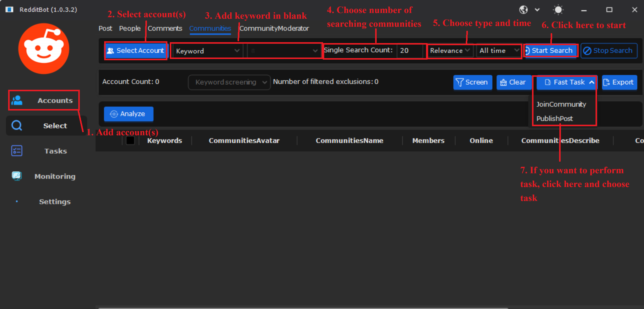Expand the language chevron beside globe
This screenshot has width=644, height=309.
pos(537,10)
